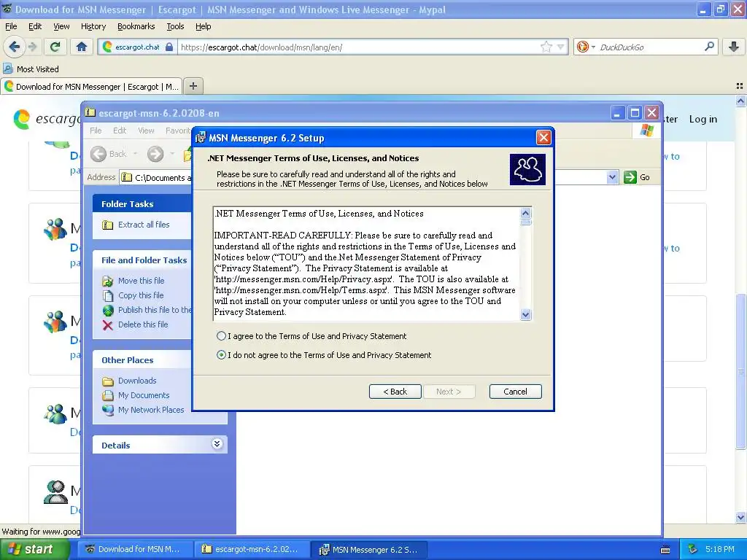Image resolution: width=747 pixels, height=560 pixels.
Task: Switch to escargot-msn-6.2.02 taskbar button
Action: pyautogui.click(x=252, y=549)
